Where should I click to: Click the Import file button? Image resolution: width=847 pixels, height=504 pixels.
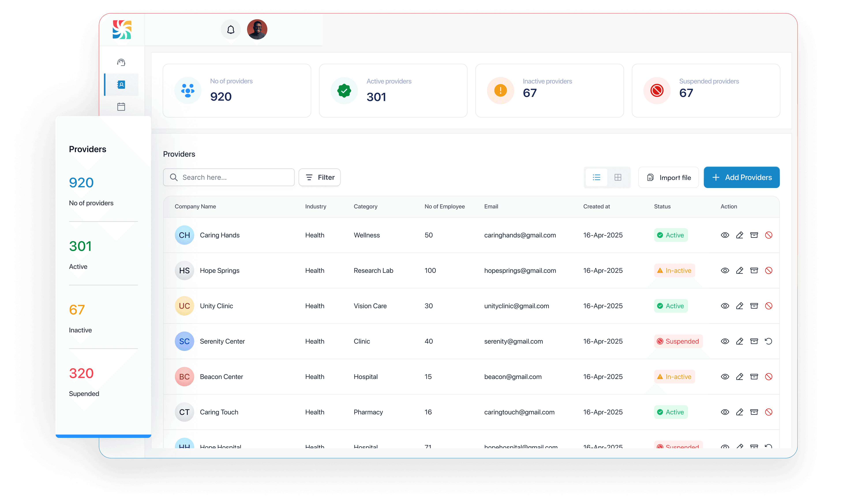coord(668,177)
